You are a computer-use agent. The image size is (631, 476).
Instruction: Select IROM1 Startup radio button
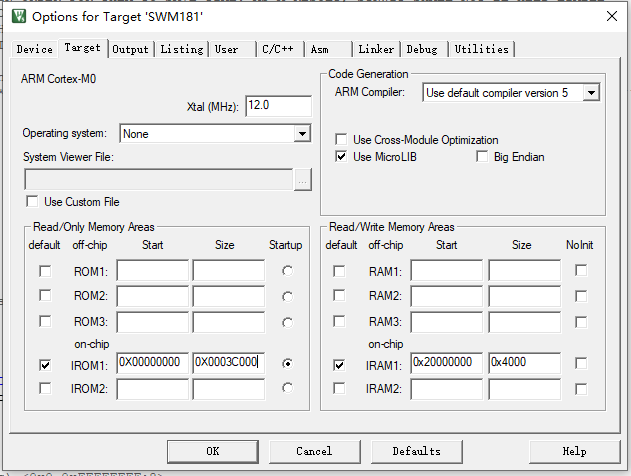tap(287, 364)
